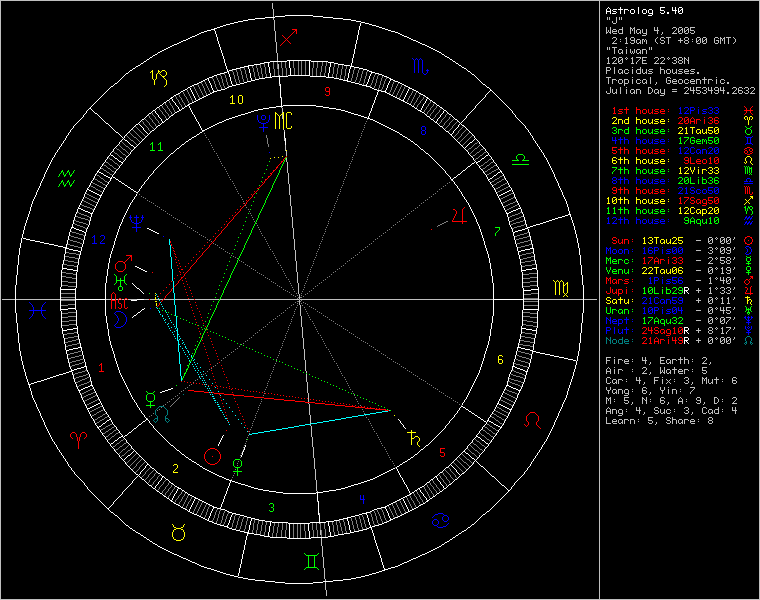Select the green Venus glyph in the wheel
The width and height of the screenshot is (760, 600).
click(237, 464)
